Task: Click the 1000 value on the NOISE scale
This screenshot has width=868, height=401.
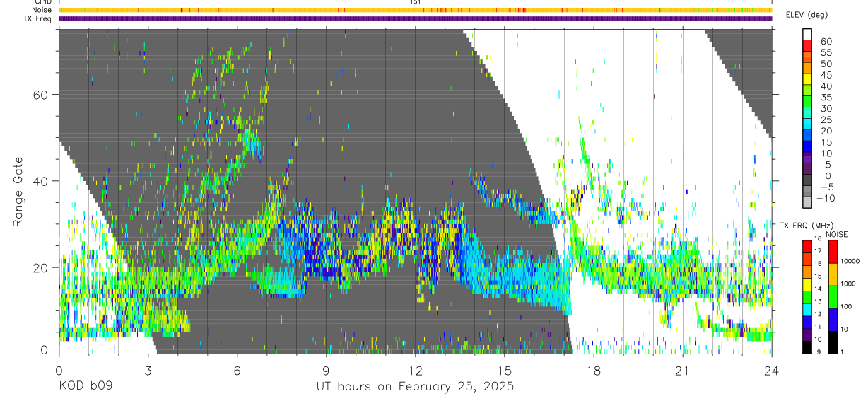Action: click(849, 284)
